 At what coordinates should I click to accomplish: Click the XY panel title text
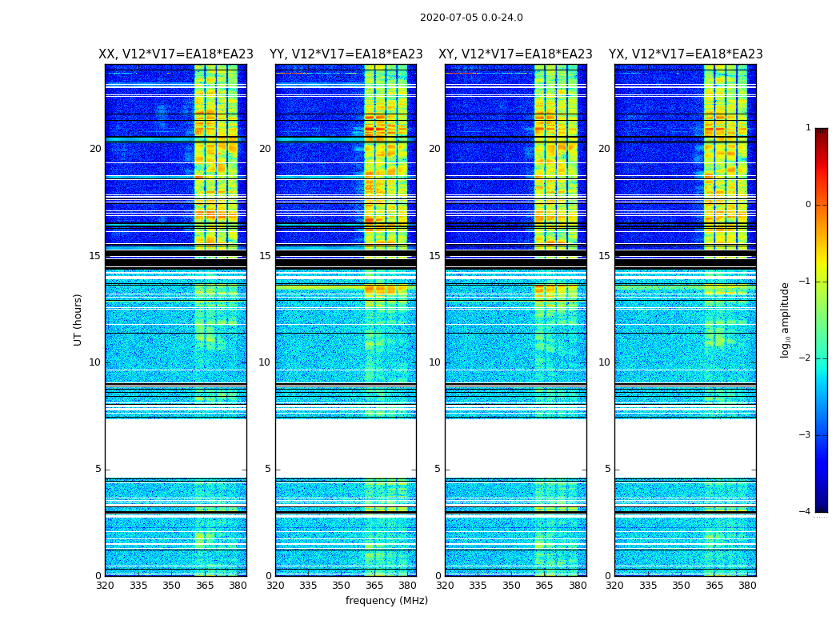[515, 54]
